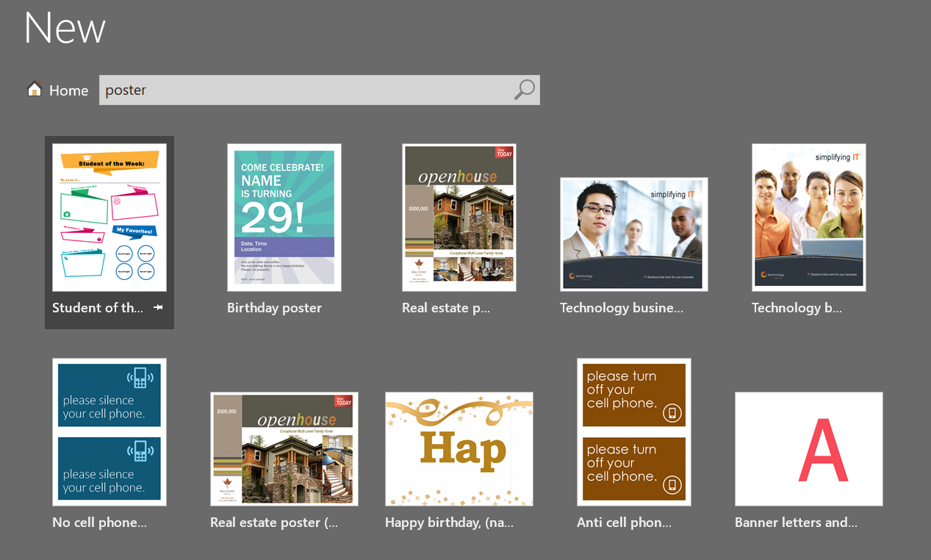Select the Real estate open house poster
The image size is (931, 560).
pyautogui.click(x=459, y=216)
